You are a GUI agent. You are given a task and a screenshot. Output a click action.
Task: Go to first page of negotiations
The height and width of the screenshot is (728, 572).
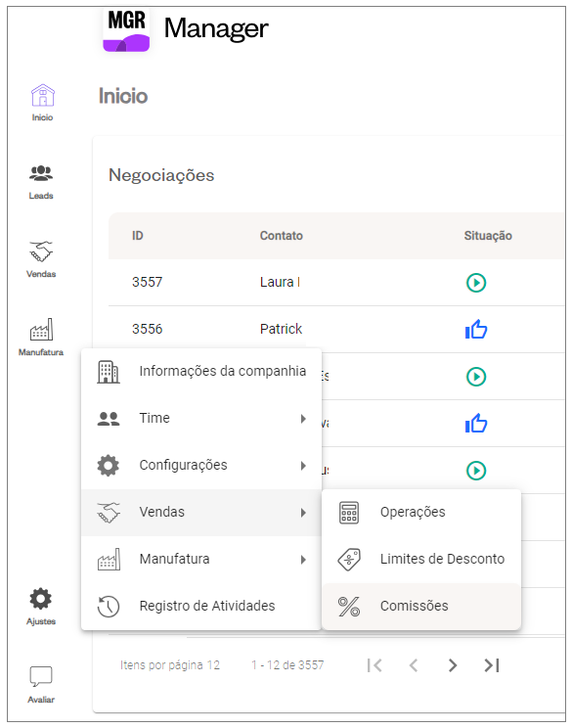(x=374, y=665)
